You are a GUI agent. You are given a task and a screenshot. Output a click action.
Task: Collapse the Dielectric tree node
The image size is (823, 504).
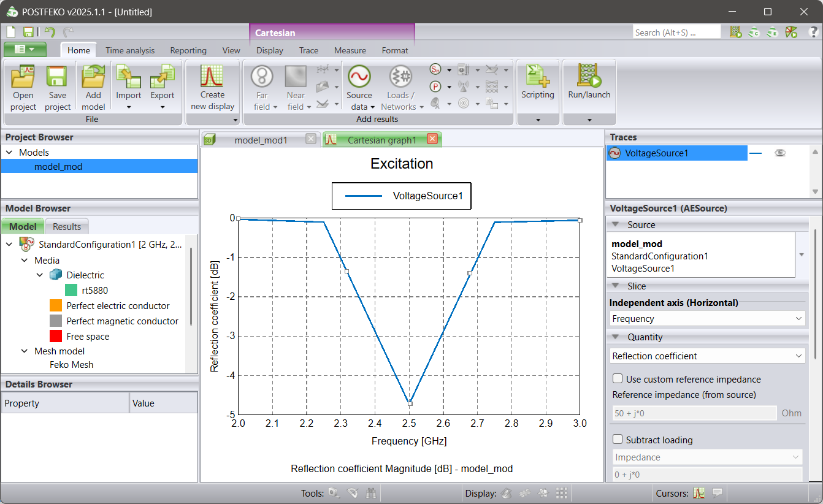(x=40, y=275)
